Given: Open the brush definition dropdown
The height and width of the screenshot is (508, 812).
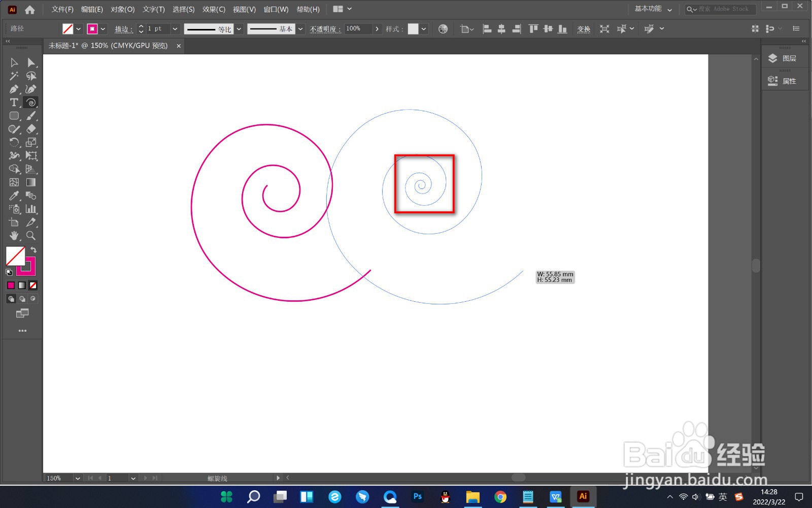Looking at the screenshot, I should pyautogui.click(x=300, y=29).
